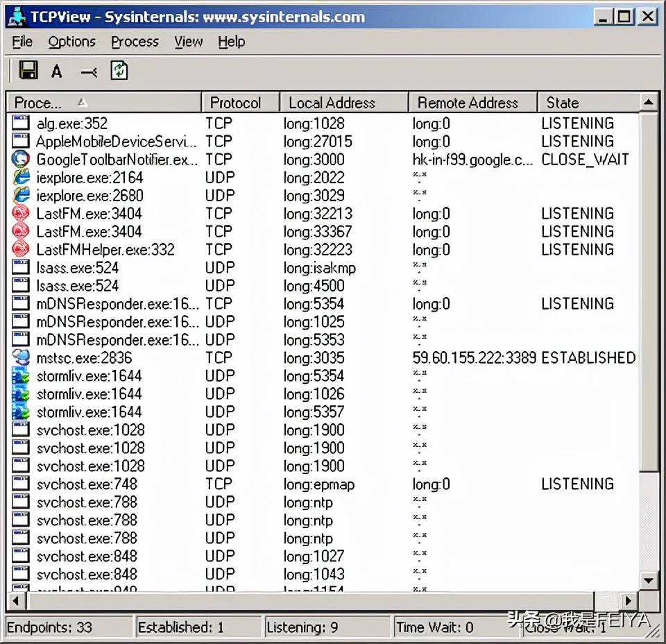
Task: Click the iexplore.exe:2164 Internet Explorer icon
Action: [22, 178]
